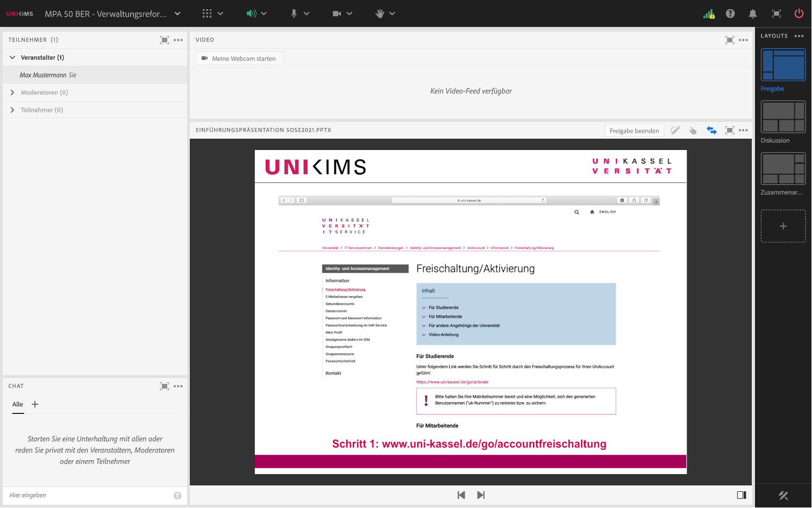The width and height of the screenshot is (812, 508).
Task: Open the notifications bell icon
Action: (753, 13)
